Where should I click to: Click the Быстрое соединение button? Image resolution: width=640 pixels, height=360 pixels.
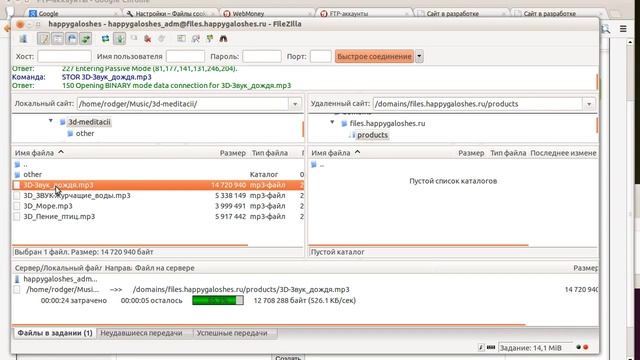[x=374, y=56]
